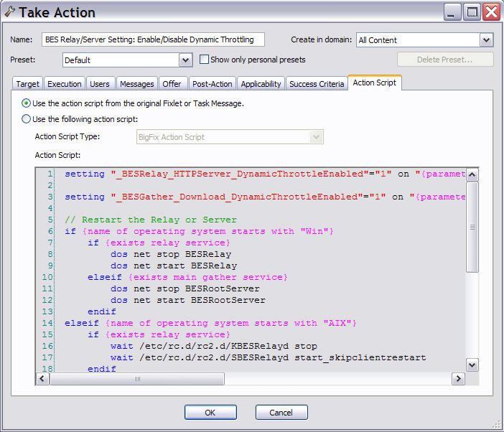Click the Delete Preset button
Image resolution: width=504 pixels, height=432 pixels.
tap(445, 60)
